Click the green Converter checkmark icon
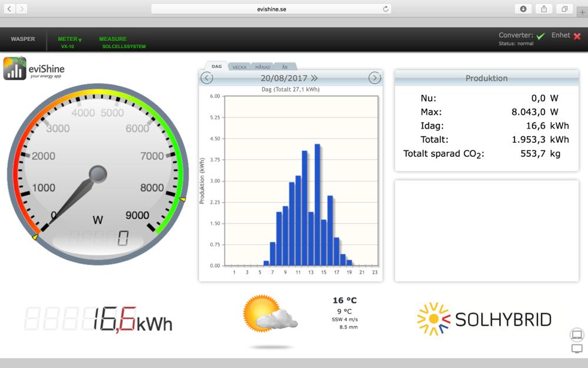This screenshot has height=368, width=588. (x=540, y=36)
